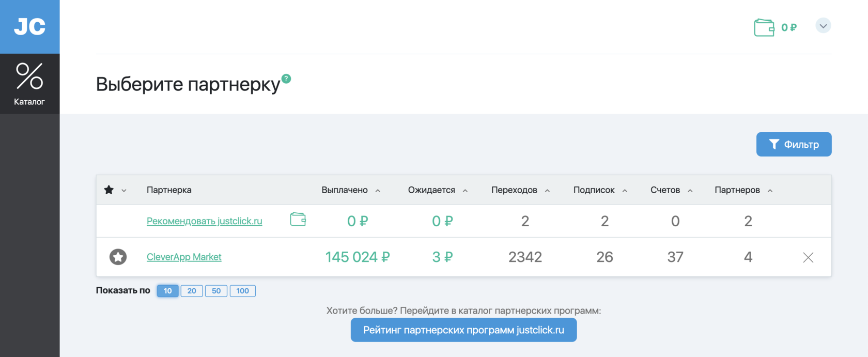Expand the star column dropdown arrow
This screenshot has height=357, width=868.
(124, 191)
